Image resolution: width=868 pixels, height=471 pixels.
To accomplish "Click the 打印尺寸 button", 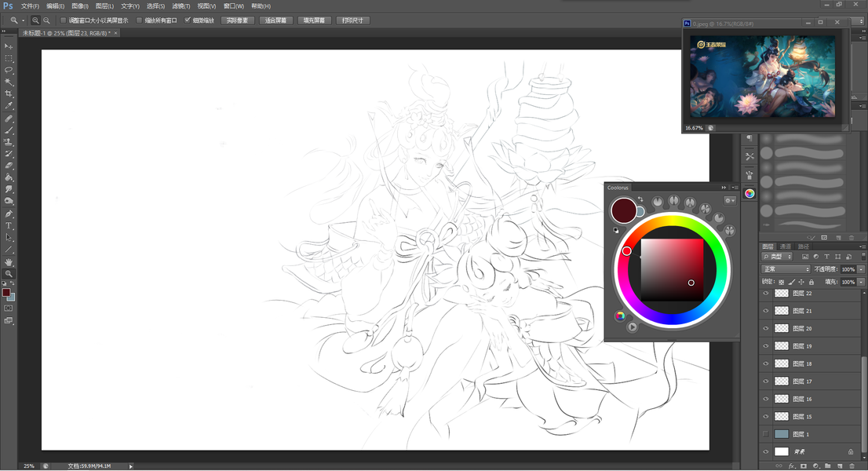I will (352, 20).
